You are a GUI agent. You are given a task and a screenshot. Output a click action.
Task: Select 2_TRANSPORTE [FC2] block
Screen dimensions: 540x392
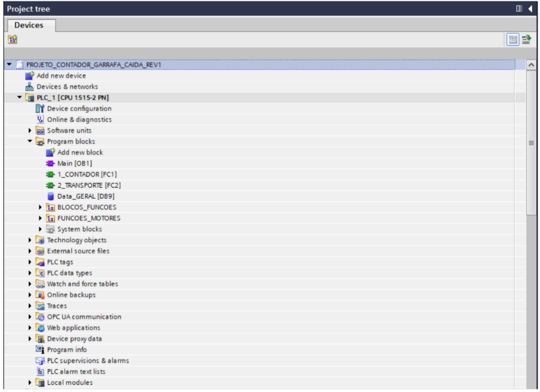pyautogui.click(x=85, y=185)
